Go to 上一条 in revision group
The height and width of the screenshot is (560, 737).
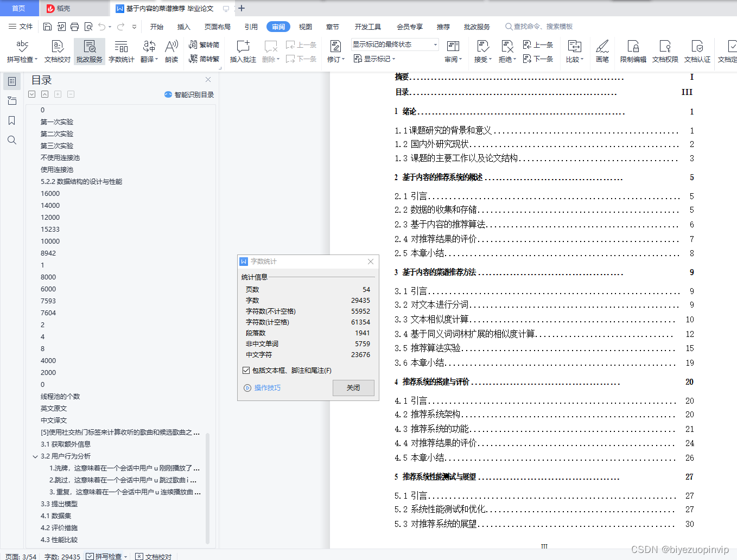pyautogui.click(x=538, y=44)
